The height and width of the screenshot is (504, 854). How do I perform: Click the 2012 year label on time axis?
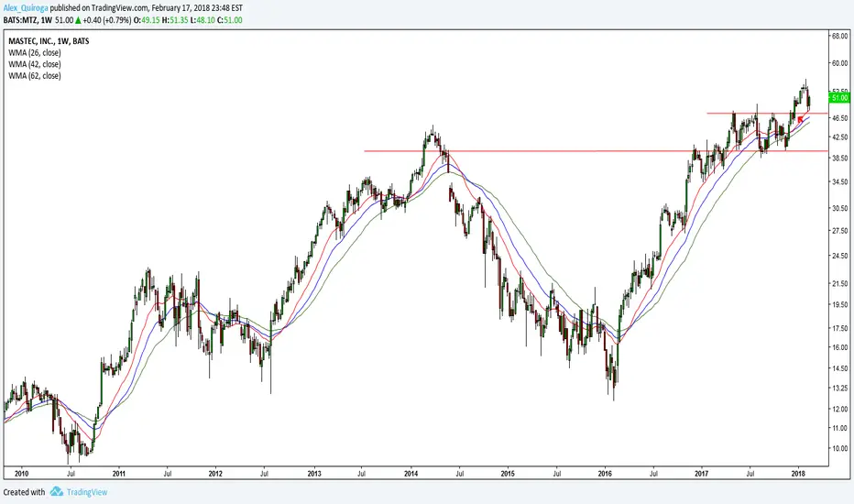pyautogui.click(x=215, y=474)
